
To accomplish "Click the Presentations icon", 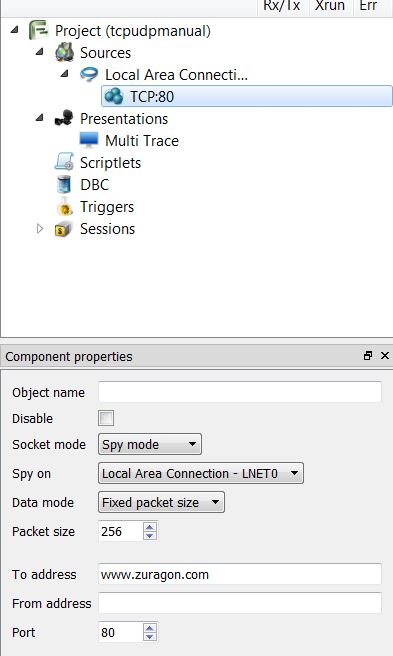I will click(x=64, y=118).
